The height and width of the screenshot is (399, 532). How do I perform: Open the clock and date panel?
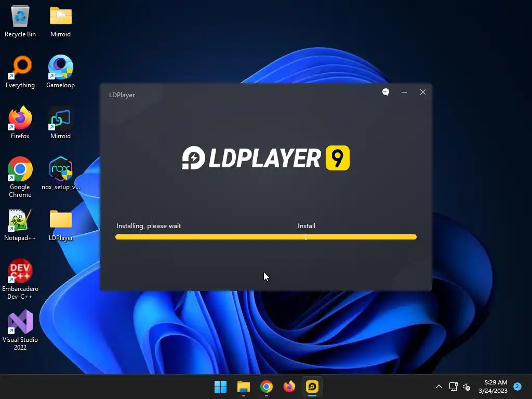point(493,387)
